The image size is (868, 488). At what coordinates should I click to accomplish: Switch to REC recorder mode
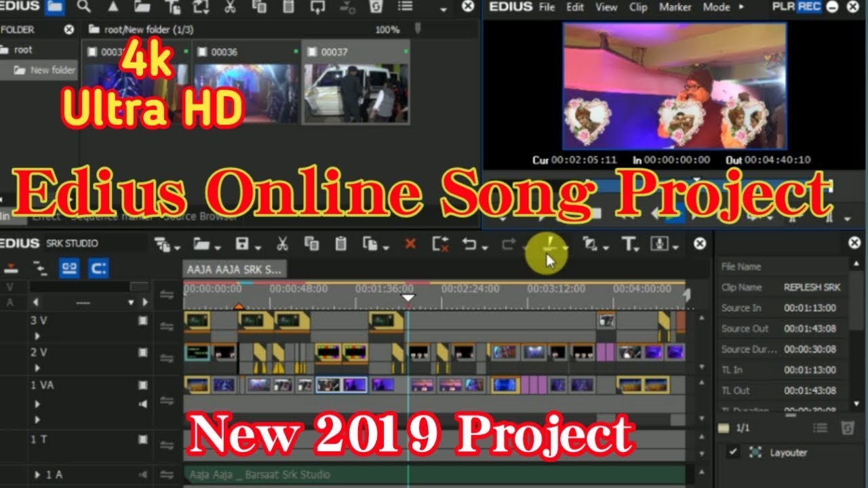click(x=808, y=7)
